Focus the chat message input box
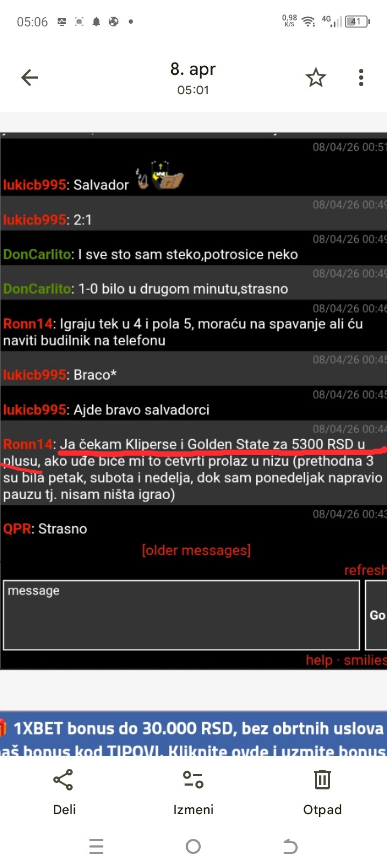387x868 pixels. [x=181, y=615]
